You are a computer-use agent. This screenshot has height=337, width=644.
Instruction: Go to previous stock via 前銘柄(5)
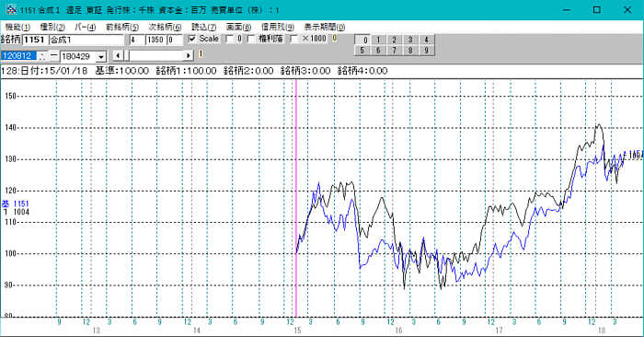click(x=122, y=27)
